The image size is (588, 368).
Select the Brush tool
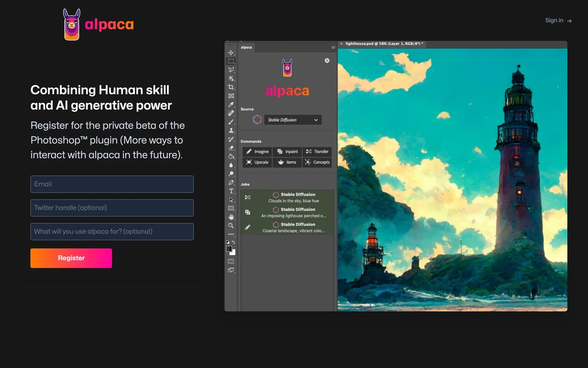click(231, 122)
